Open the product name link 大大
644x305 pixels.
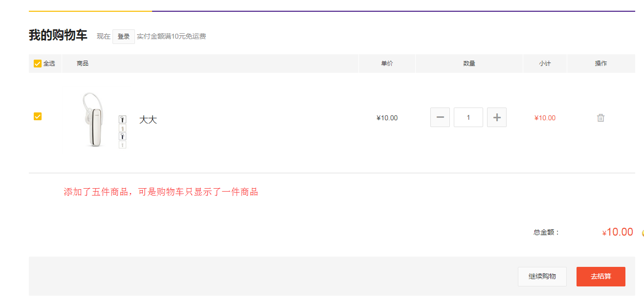[148, 120]
